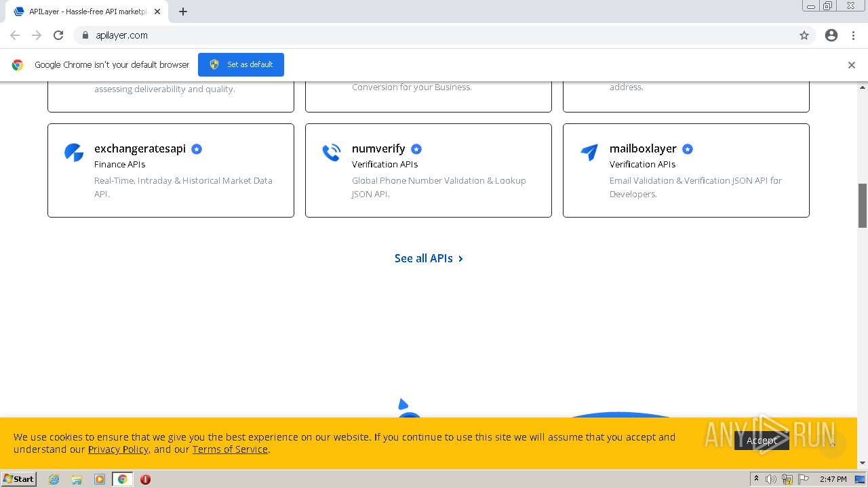Click the scrollbar up arrow
This screenshot has width=868, height=488.
[x=863, y=87]
